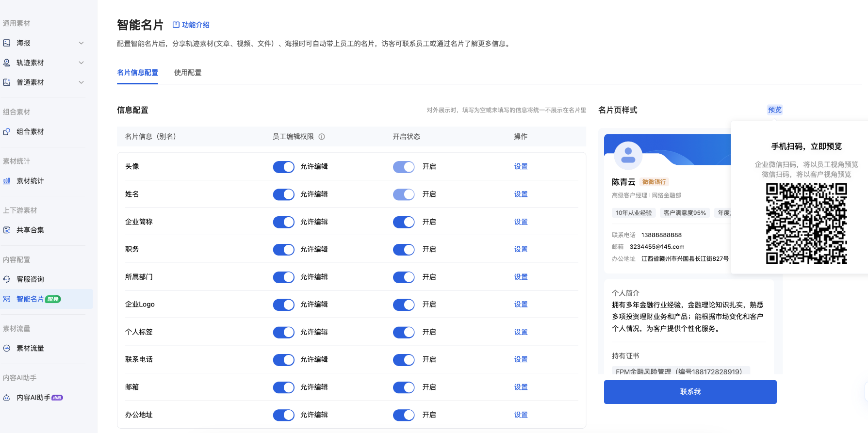
Task: Toggle 允许编辑 switch for 邮箱
Action: tap(284, 387)
